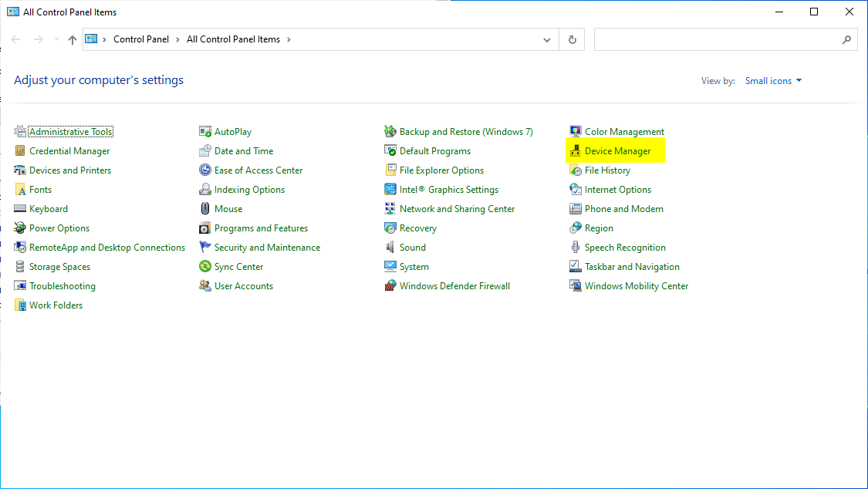Go back using the Back arrow
This screenshot has width=868, height=489.
pos(16,39)
